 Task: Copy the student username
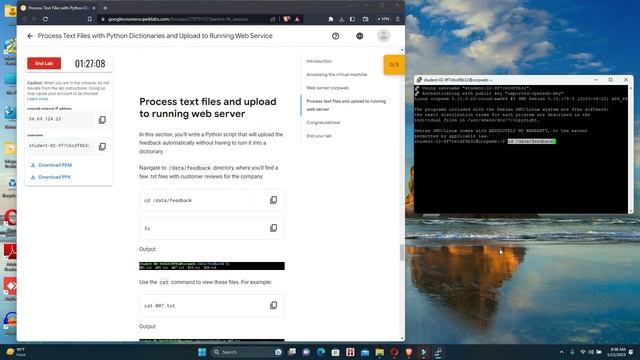[x=102, y=146]
